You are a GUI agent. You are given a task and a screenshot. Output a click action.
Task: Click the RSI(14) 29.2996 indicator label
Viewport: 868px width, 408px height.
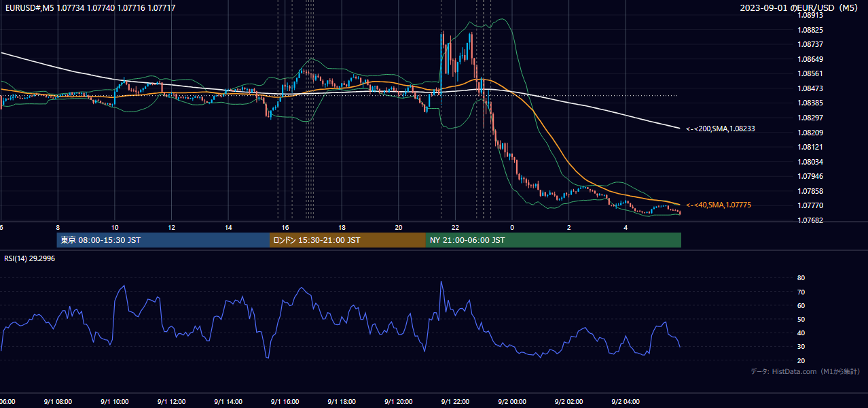click(x=29, y=258)
